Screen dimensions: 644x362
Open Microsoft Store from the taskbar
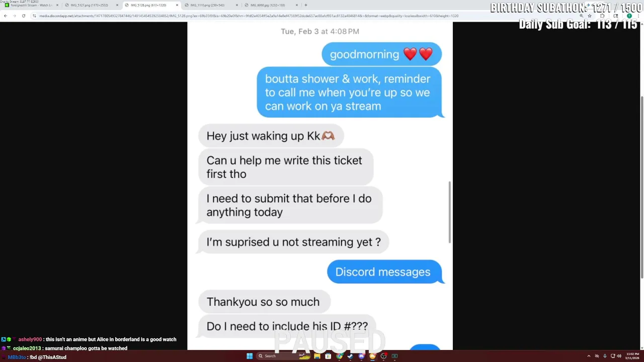click(328, 356)
